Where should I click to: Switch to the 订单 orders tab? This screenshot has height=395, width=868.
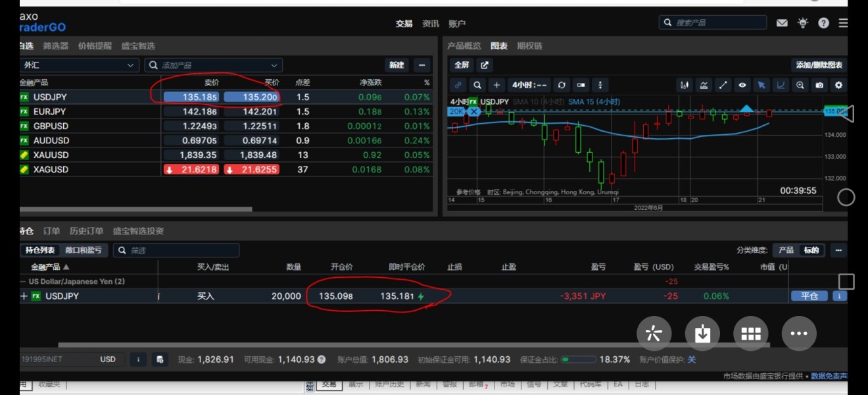click(x=51, y=231)
